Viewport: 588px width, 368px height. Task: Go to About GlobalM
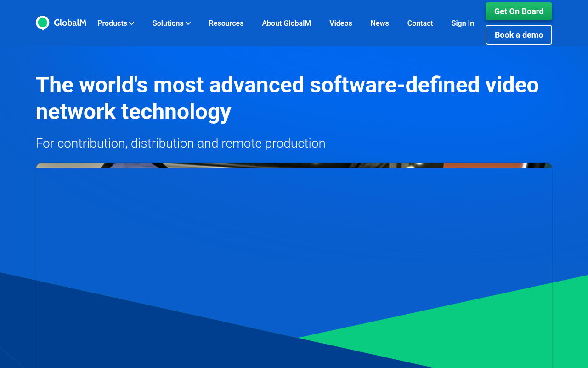point(287,23)
